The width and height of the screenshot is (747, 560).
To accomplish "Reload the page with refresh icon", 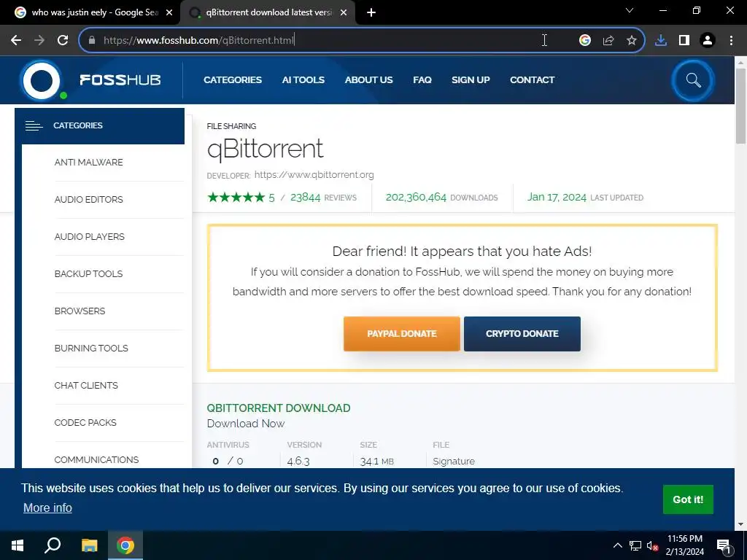I will 63,41.
